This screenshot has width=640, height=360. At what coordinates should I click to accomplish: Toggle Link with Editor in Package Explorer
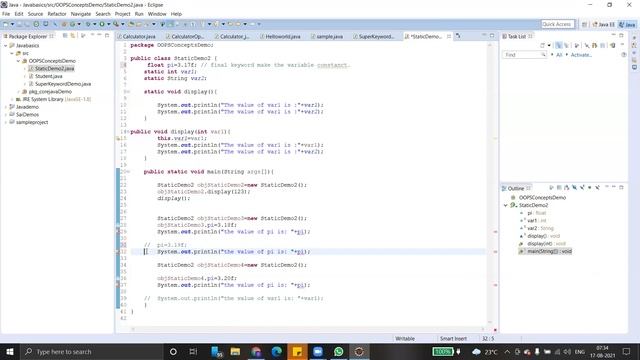pyautogui.click(x=73, y=36)
